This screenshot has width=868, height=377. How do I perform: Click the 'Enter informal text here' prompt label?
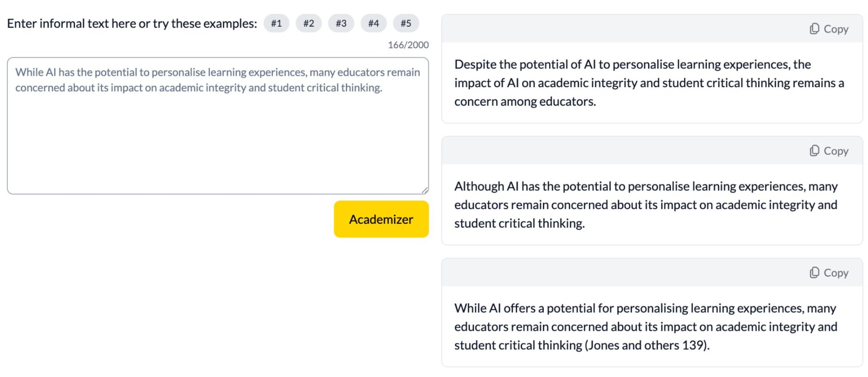132,23
